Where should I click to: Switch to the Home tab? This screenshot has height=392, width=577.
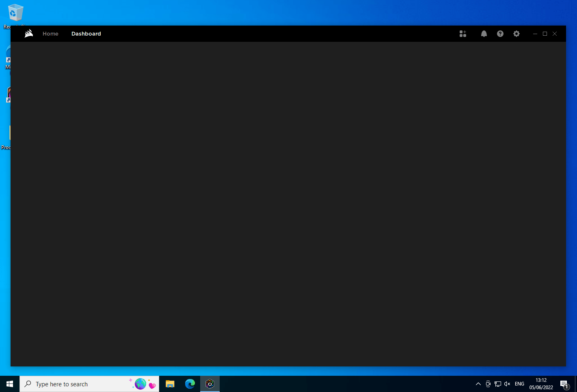click(50, 34)
